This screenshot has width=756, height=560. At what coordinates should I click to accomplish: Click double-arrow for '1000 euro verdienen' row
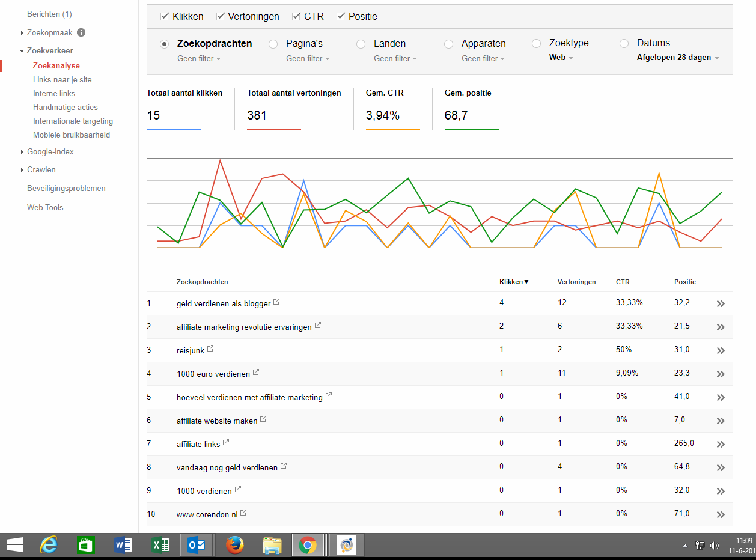point(721,374)
